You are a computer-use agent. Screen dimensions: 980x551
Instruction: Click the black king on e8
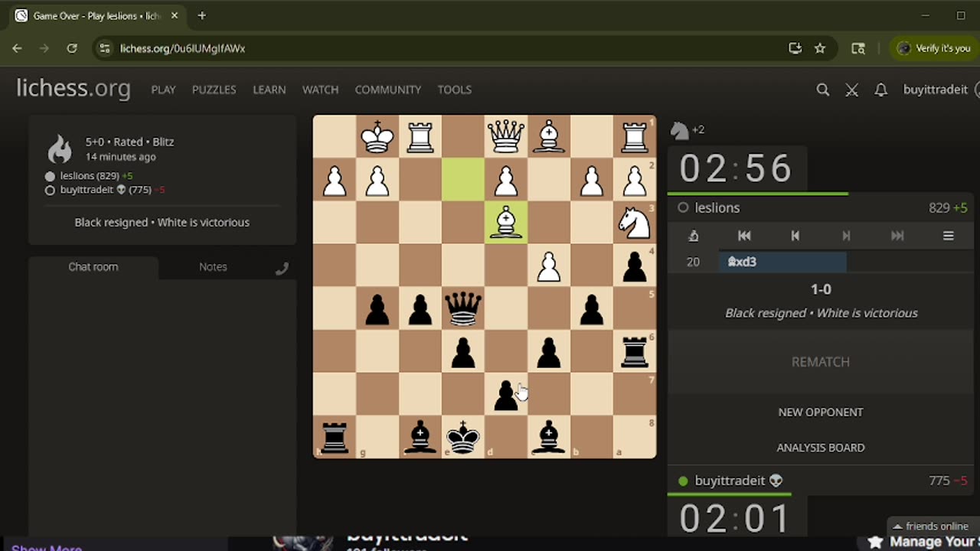463,437
